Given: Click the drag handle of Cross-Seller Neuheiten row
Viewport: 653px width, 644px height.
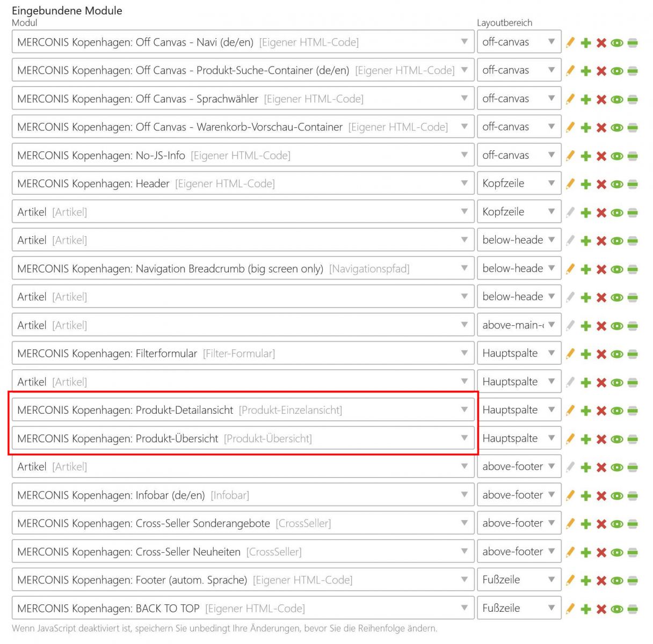Looking at the screenshot, I should [x=633, y=553].
